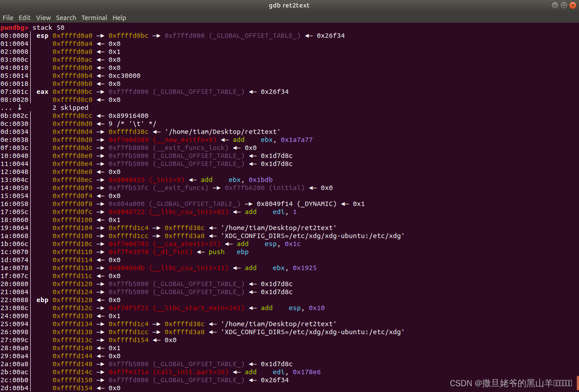The image size is (579, 392).
Task: Click row label 0b:002c
Action: 14,116
